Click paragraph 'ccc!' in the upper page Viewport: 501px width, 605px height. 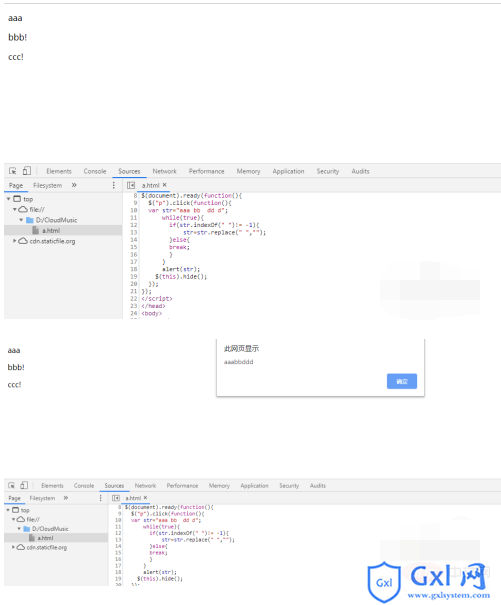[16, 57]
